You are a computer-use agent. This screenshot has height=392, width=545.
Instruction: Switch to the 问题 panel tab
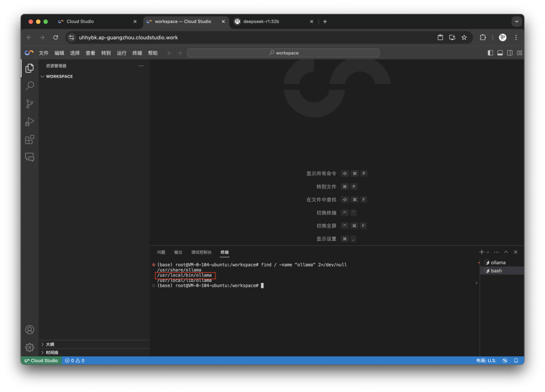pos(161,252)
